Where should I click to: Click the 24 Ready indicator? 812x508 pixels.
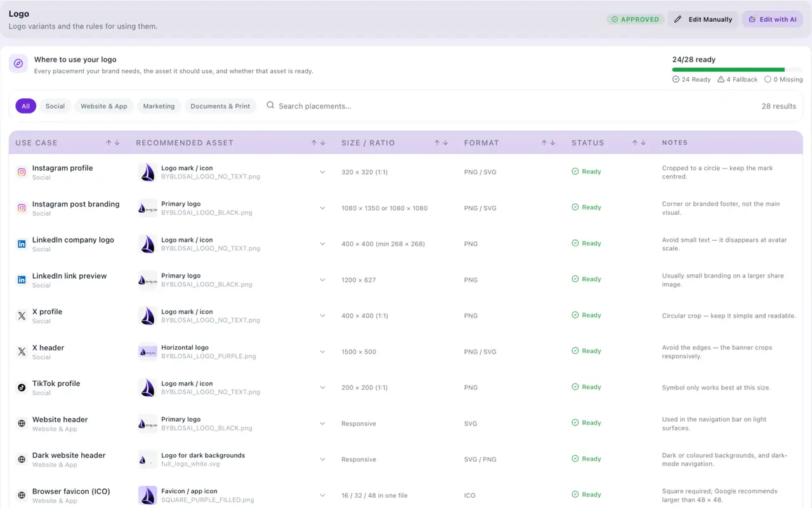[691, 79]
